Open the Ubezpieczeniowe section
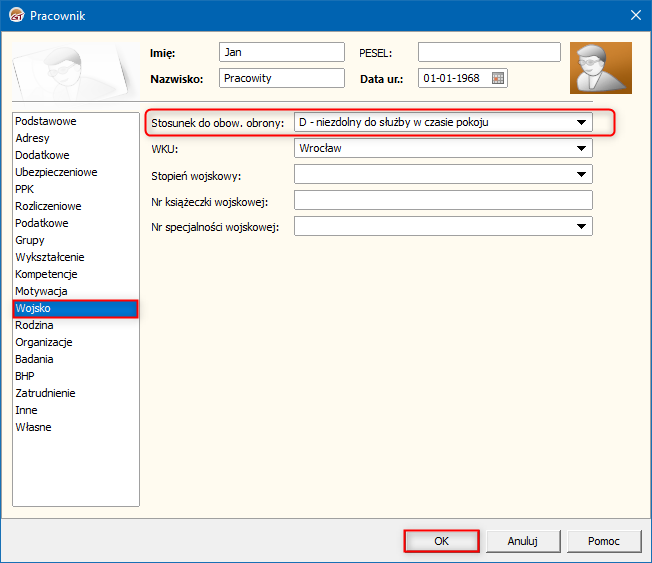This screenshot has width=652, height=563. pyautogui.click(x=76, y=172)
